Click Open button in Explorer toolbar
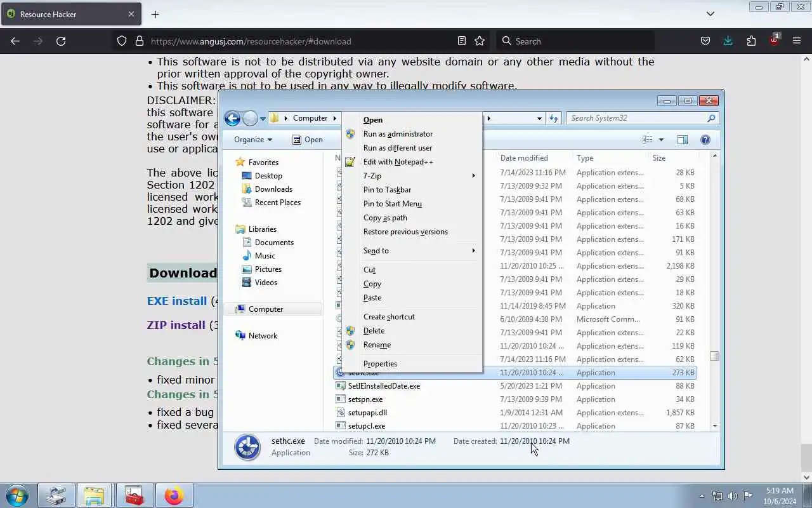 [x=308, y=140]
